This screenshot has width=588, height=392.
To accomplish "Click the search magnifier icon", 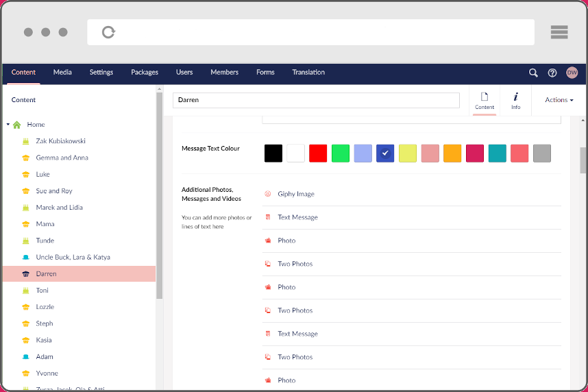I will tap(533, 73).
